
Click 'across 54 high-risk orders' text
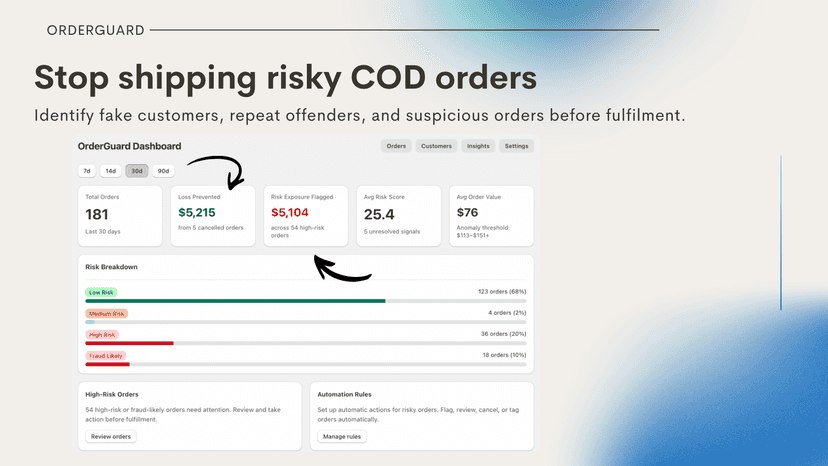[x=297, y=231]
